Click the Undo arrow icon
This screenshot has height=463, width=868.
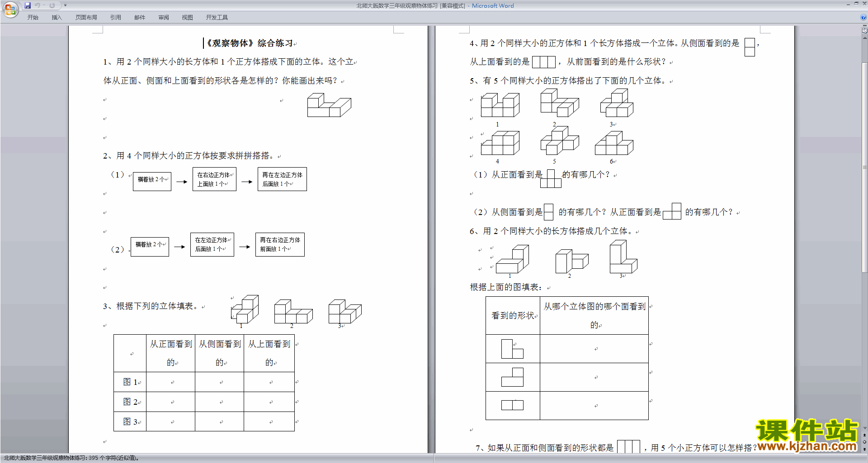[38, 5]
